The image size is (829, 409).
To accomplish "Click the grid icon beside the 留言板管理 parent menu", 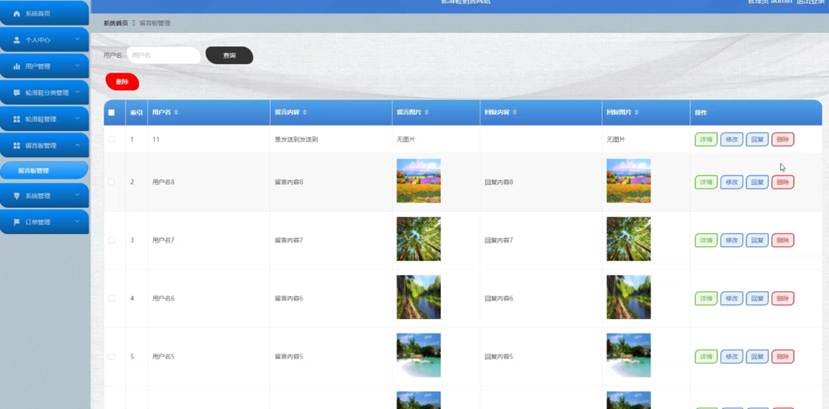I will pyautogui.click(x=16, y=145).
